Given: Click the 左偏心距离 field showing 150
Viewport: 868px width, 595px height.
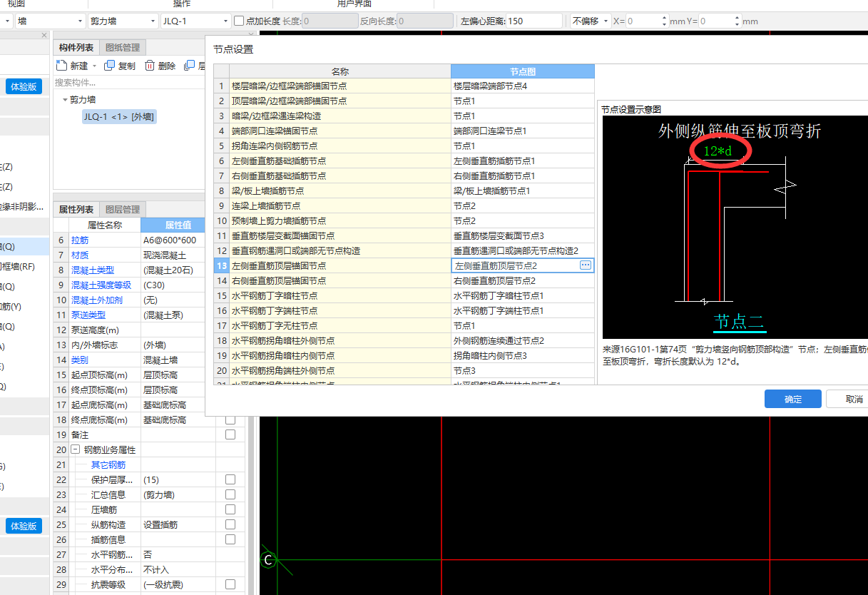Looking at the screenshot, I should [x=534, y=21].
